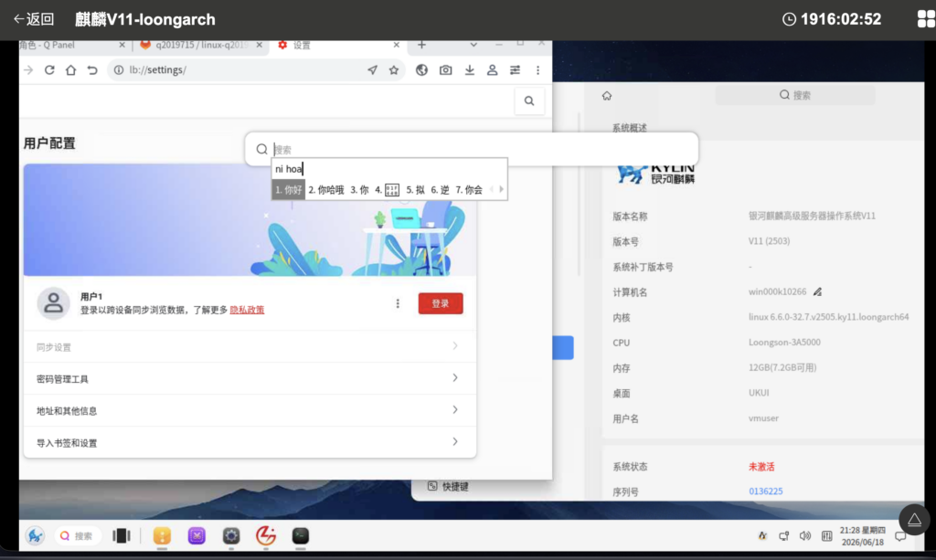
Task: Close the 设置 tab
Action: coord(397,45)
